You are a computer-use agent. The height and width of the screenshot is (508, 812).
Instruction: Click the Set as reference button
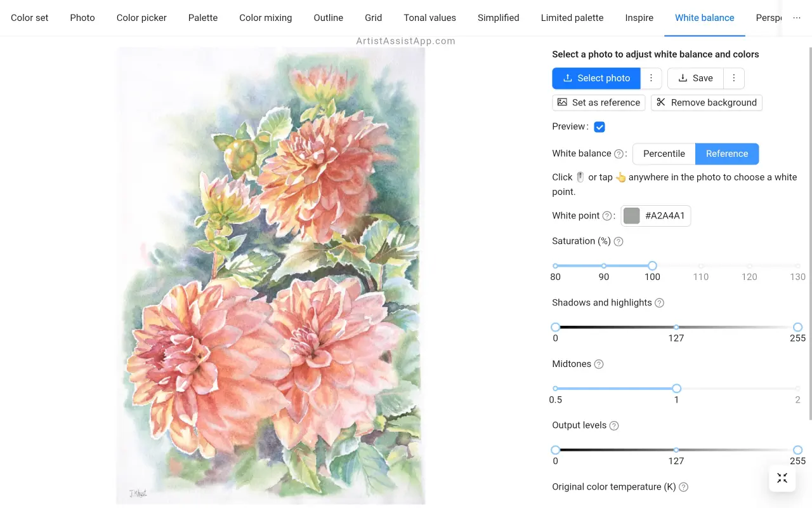598,103
